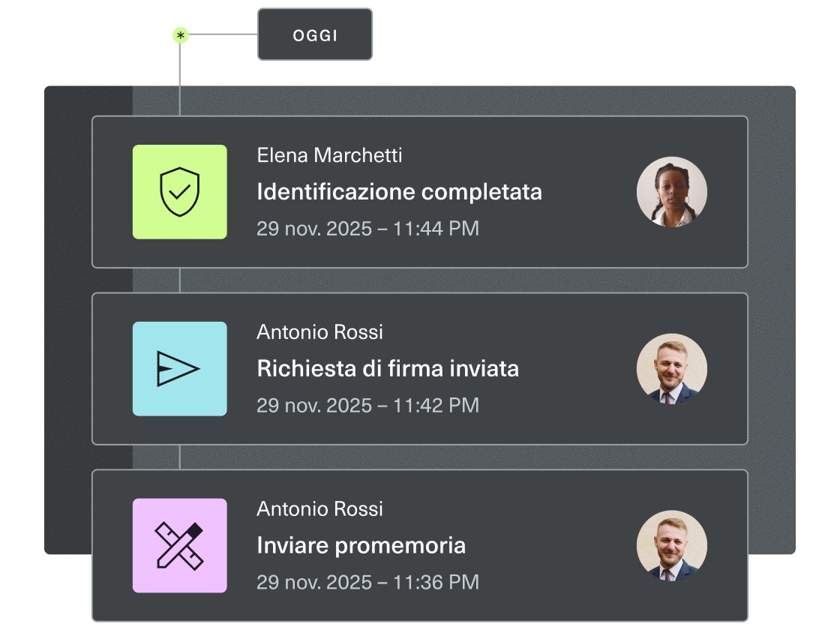Click timeline connector between first and second cards
Image resolution: width=840 pixels, height=630 pixels.
[180, 280]
